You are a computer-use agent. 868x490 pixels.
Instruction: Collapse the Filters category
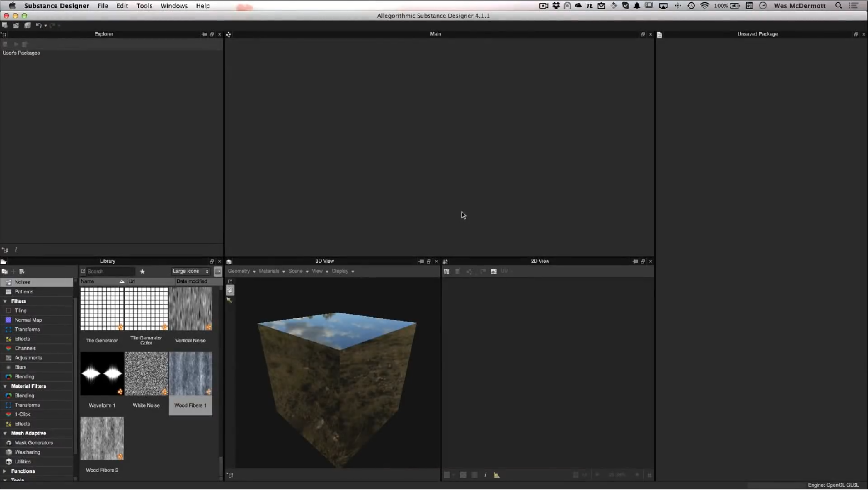pos(5,301)
